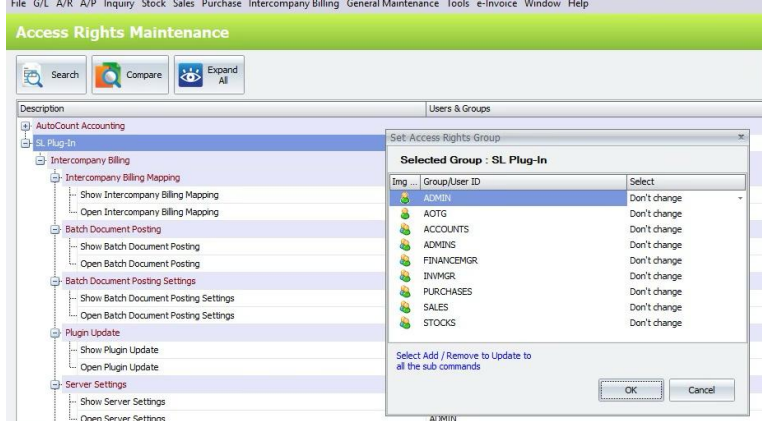The width and height of the screenshot is (762, 421).
Task: Confirm with the OK button
Action: coord(631,390)
